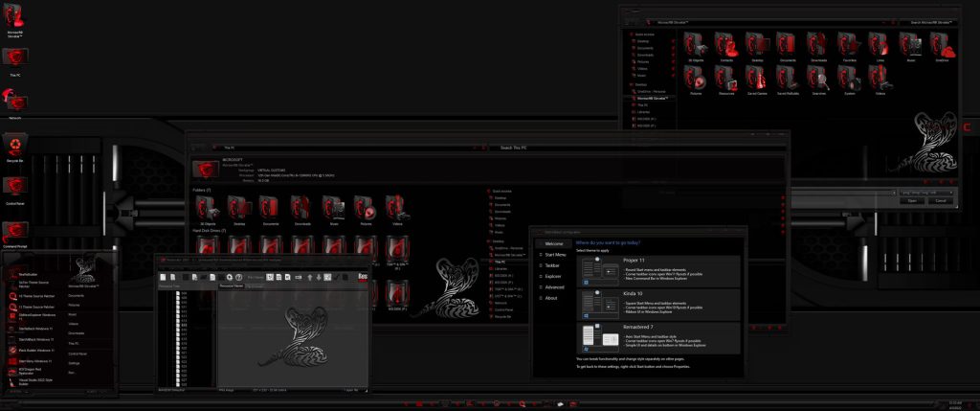Click the Open button in file dialog
This screenshot has width=980, height=411.
[912, 201]
